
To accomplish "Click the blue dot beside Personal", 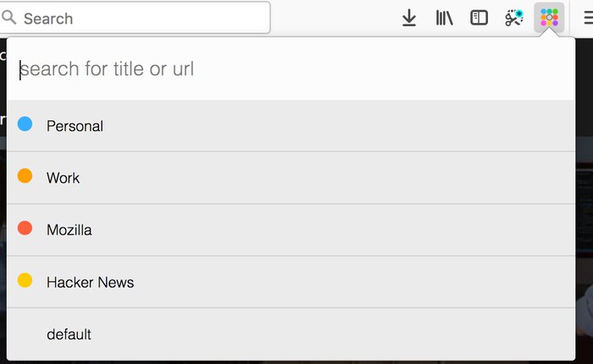I will tap(25, 124).
